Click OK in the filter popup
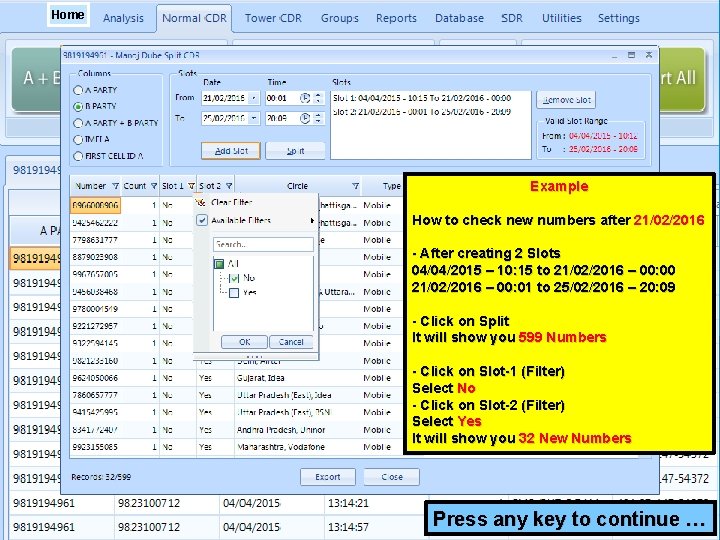The height and width of the screenshot is (540, 720). point(244,342)
